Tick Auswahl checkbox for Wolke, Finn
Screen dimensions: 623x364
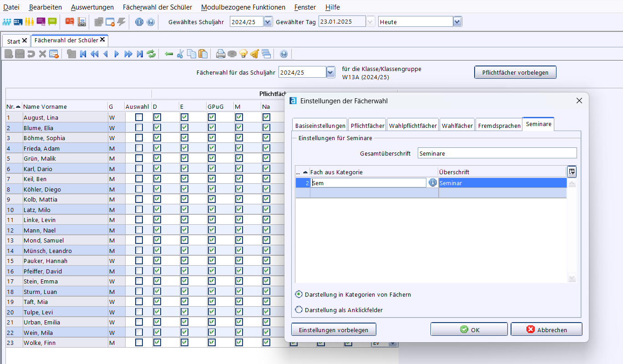(139, 343)
